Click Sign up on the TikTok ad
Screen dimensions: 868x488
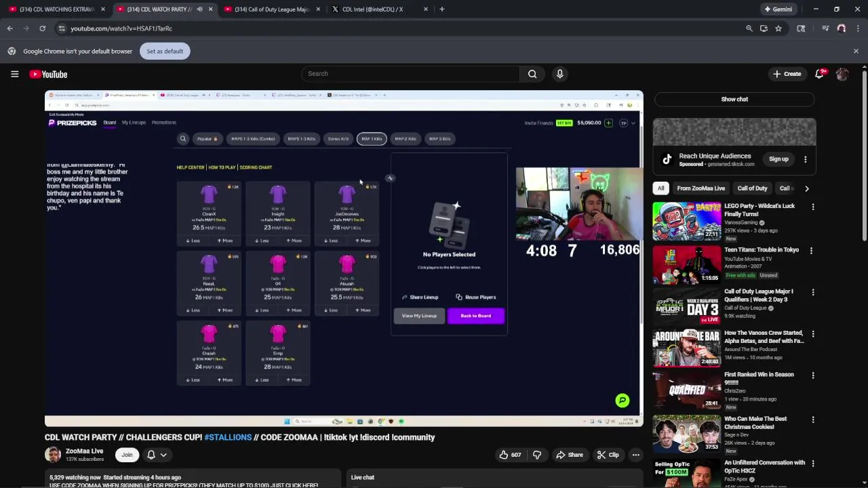pos(778,159)
